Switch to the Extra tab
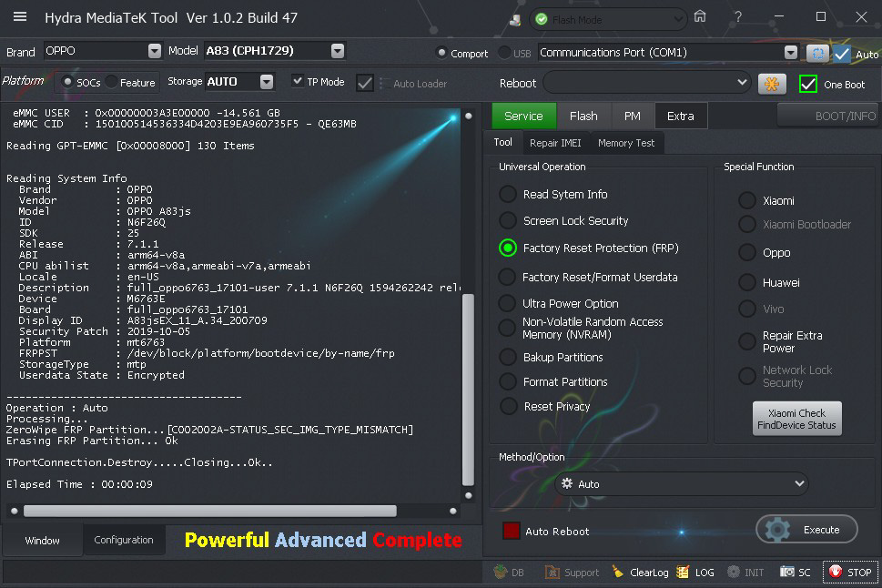Screen dimensions: 882x588 pyautogui.click(x=681, y=116)
